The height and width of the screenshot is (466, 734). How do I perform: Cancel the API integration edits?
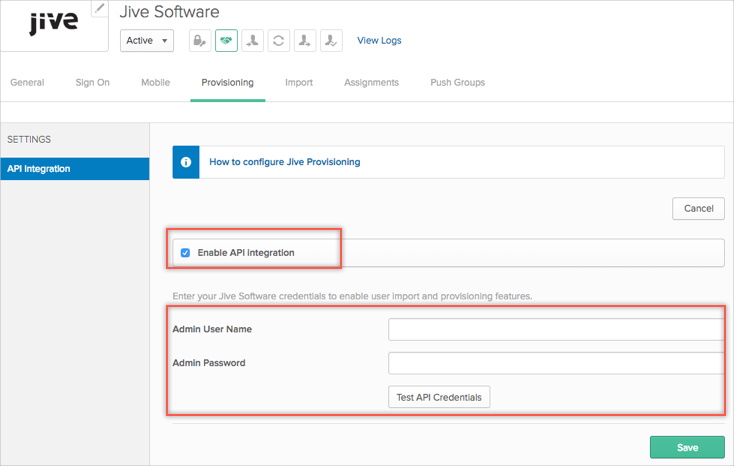point(698,208)
